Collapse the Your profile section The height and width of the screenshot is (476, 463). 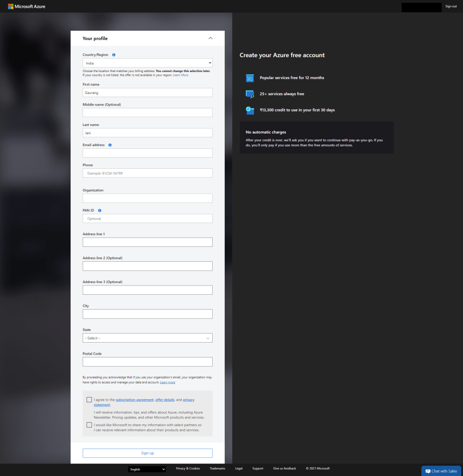click(x=210, y=39)
